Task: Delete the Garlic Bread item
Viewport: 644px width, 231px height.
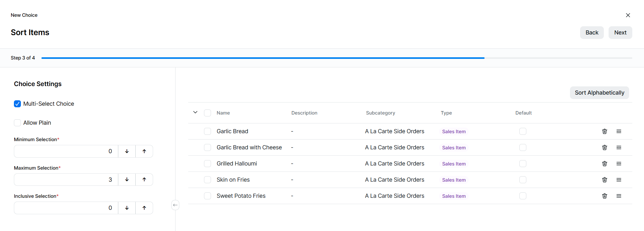Action: pos(604,131)
